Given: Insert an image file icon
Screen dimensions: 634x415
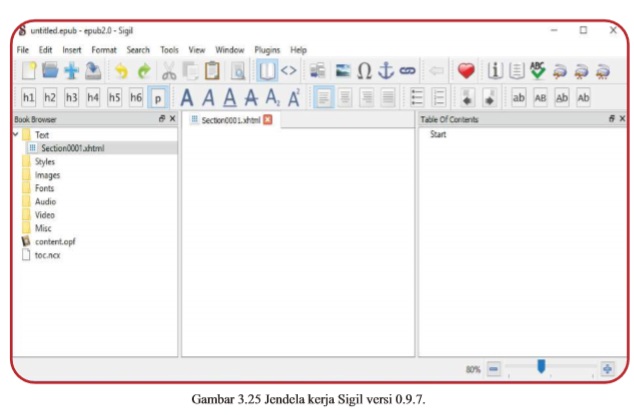Looking at the screenshot, I should pyautogui.click(x=343, y=71).
